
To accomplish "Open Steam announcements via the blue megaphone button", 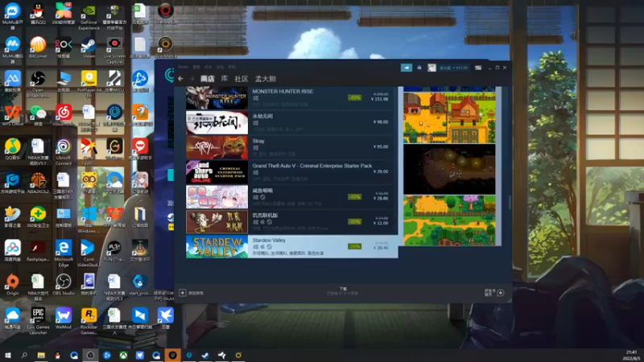I will [x=407, y=68].
